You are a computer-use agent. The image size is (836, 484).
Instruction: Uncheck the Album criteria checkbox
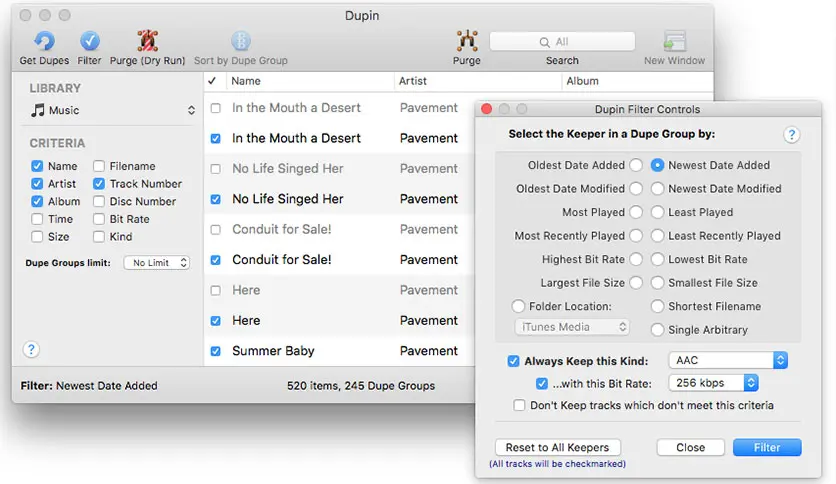coord(37,201)
